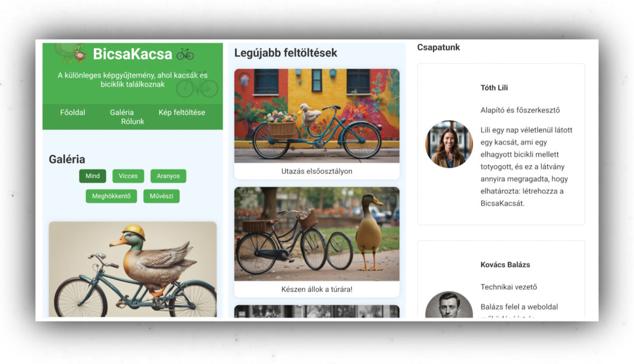Viewport: 634px width, 364px height.
Task: Click Tóth Lili's round profile photo
Action: [x=449, y=144]
